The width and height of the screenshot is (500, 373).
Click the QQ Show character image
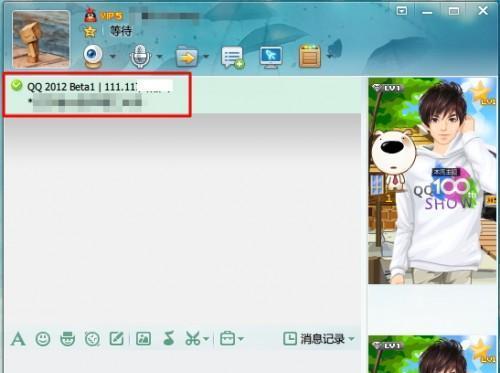tap(432, 181)
